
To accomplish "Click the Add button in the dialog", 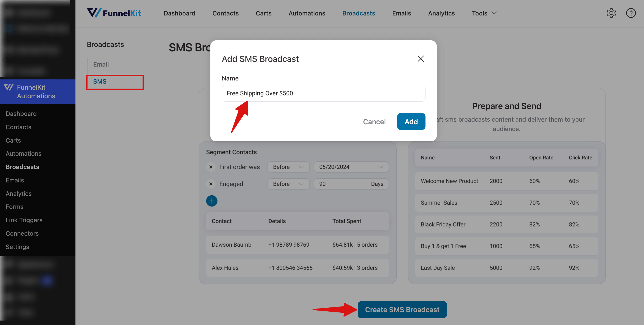I will point(411,121).
